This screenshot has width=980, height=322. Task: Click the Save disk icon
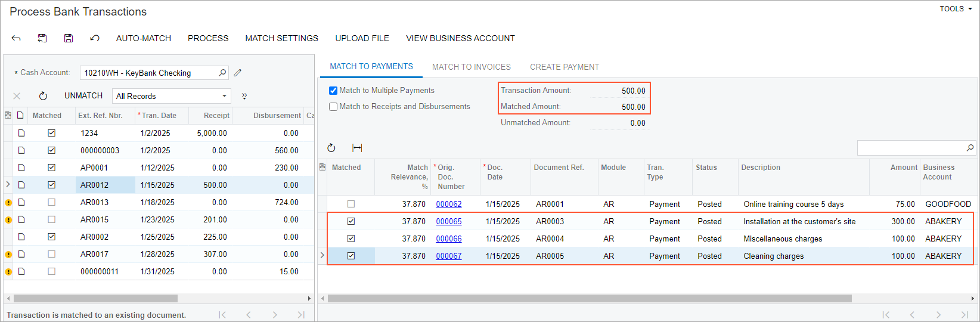pyautogui.click(x=69, y=38)
